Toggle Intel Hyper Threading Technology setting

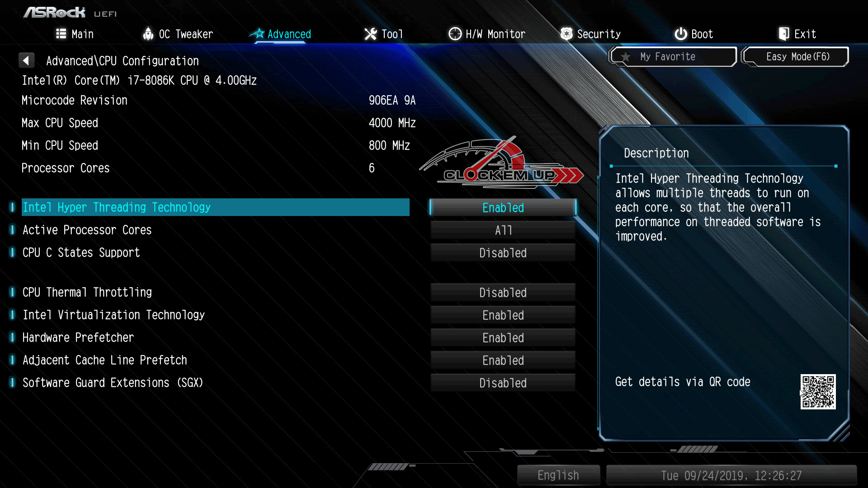click(503, 207)
